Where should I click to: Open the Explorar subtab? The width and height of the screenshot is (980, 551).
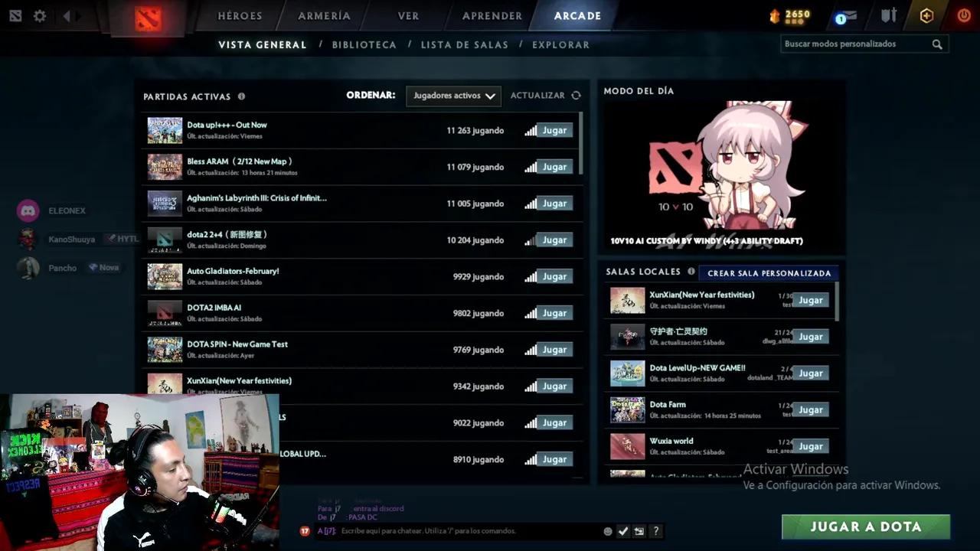click(x=561, y=45)
